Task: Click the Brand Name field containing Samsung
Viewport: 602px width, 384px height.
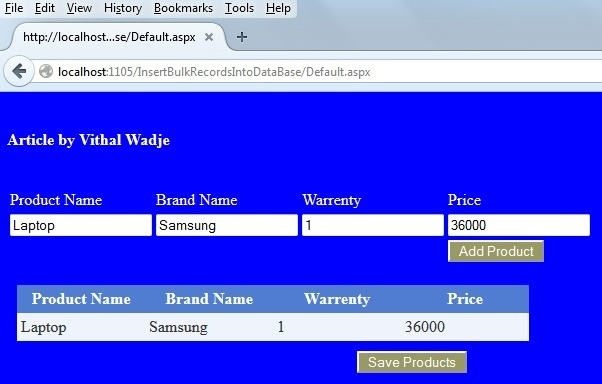Action: tap(227, 225)
